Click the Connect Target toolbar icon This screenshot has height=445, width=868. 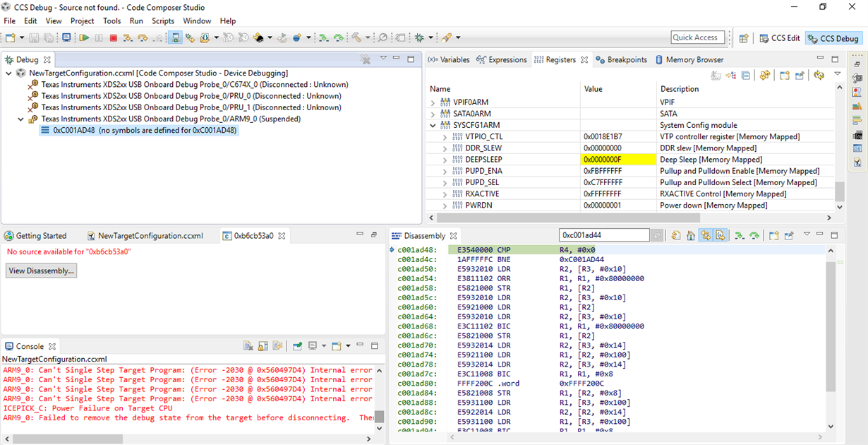pyautogui.click(x=175, y=37)
